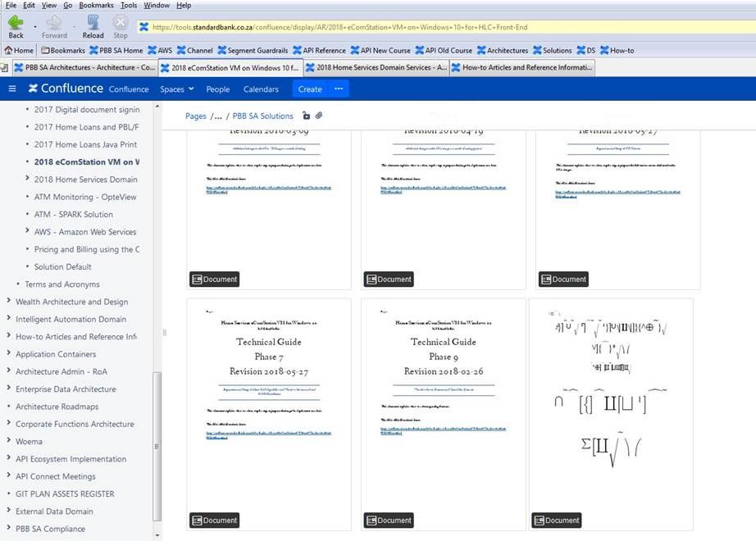Expand How-to Articles and Reference Info
Screen dimensions: 756x541
coord(8,335)
